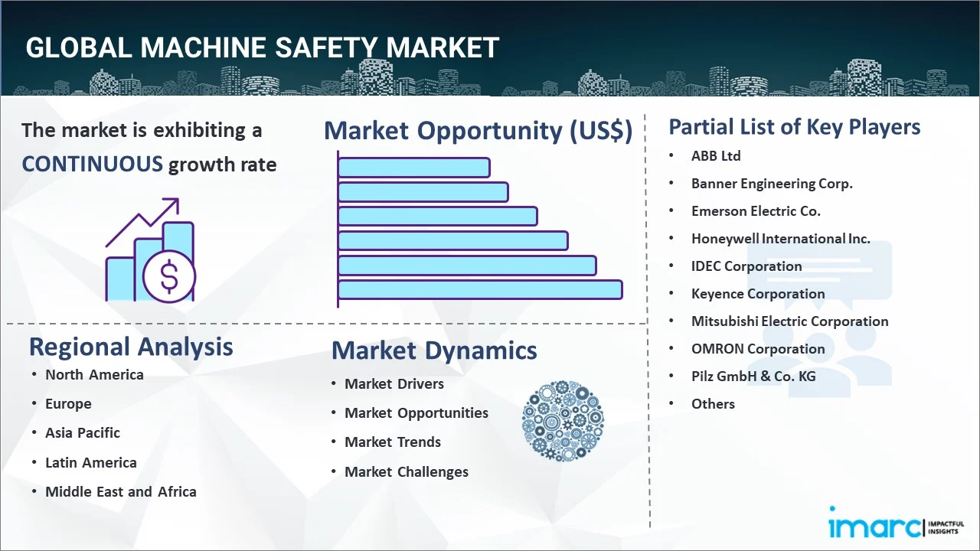Click the Market Opportunity (US$) heading
Screen dimensions: 980x551
(x=478, y=131)
